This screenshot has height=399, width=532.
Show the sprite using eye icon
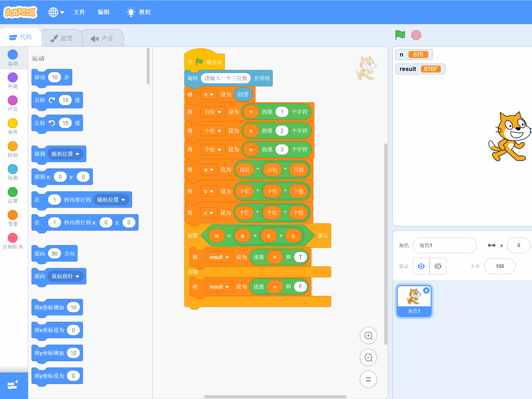(x=421, y=266)
